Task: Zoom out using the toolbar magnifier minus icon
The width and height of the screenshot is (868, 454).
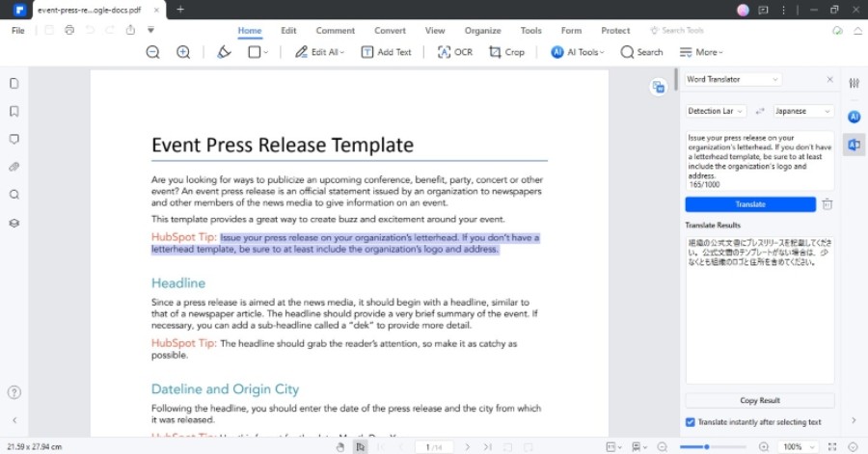Action: (x=152, y=52)
